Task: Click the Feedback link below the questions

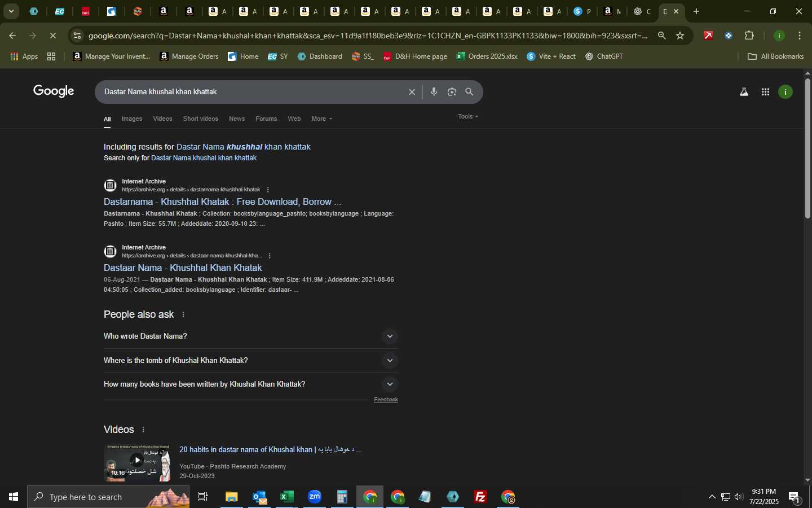Action: [386, 400]
